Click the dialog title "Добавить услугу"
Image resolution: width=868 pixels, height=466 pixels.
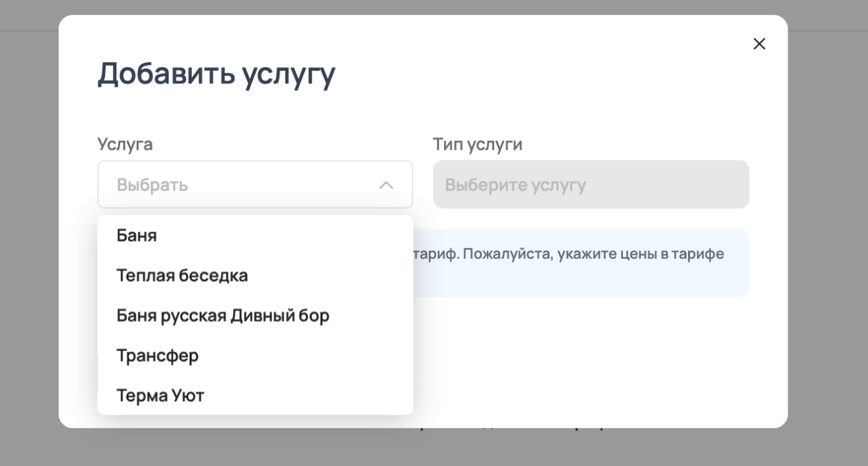[216, 72]
